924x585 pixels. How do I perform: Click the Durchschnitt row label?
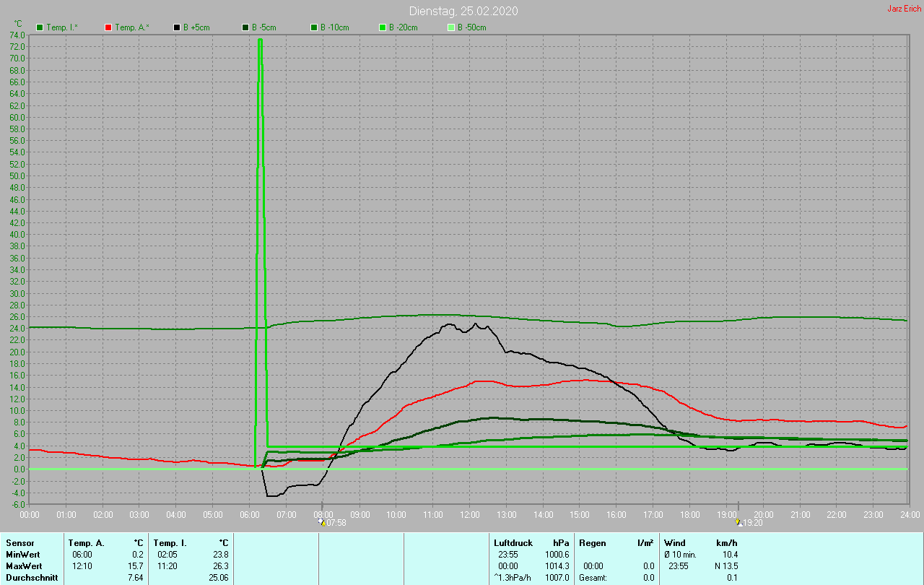coord(32,578)
